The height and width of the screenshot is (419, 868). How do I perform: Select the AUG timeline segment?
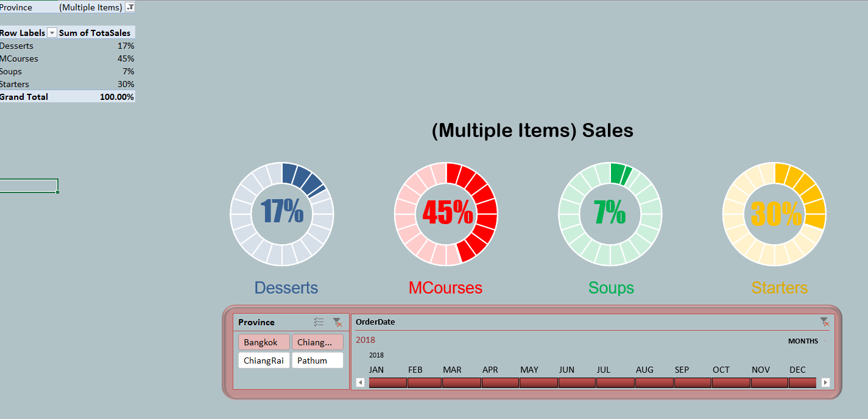tap(654, 382)
